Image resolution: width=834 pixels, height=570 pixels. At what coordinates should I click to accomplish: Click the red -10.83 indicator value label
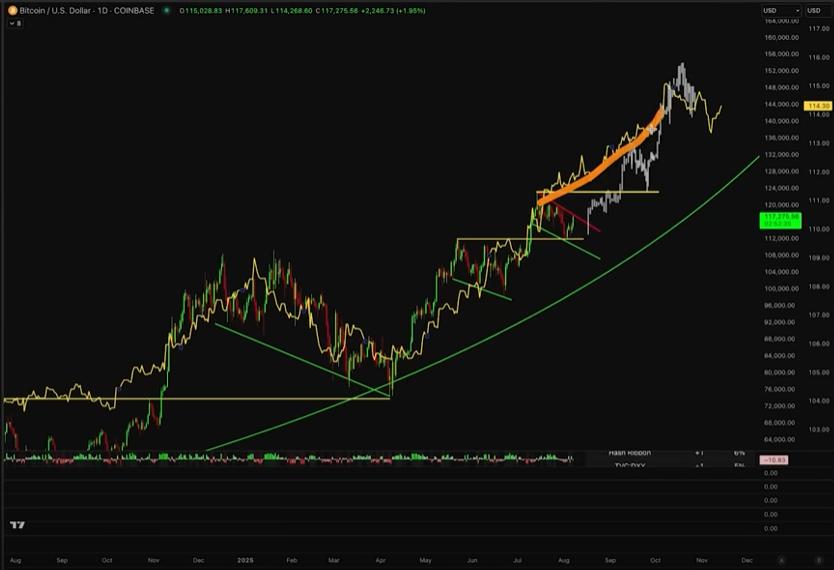tap(772, 459)
